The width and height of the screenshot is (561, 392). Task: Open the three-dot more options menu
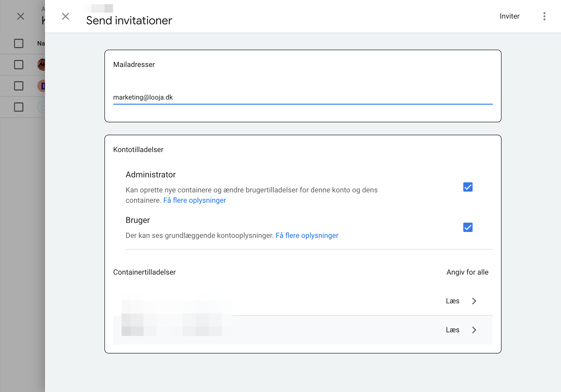click(x=544, y=16)
